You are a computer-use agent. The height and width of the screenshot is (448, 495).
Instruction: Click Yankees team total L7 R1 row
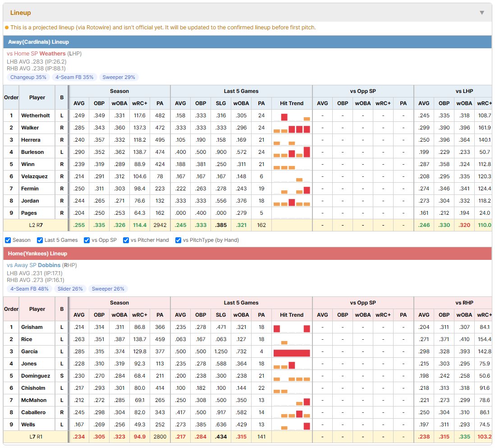tap(247, 437)
